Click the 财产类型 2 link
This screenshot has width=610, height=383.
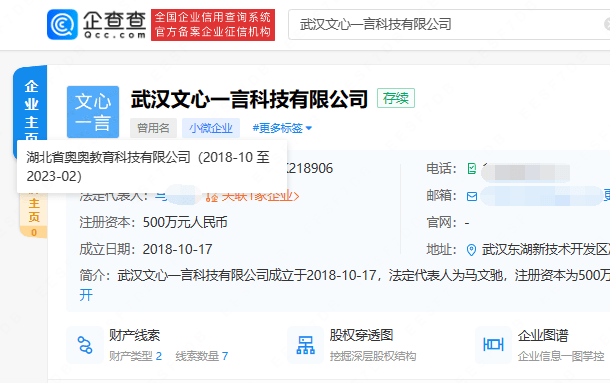pyautogui.click(x=135, y=356)
